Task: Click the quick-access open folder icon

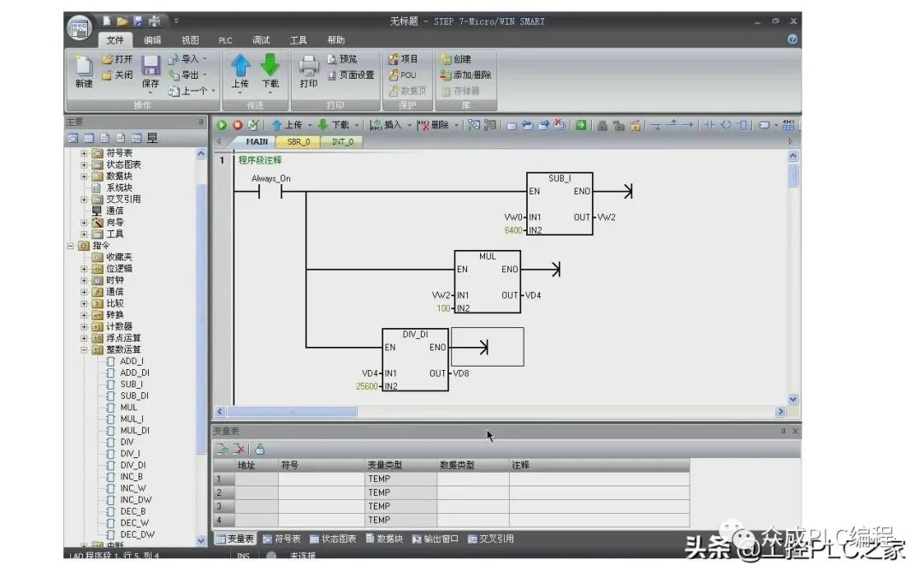Action: pyautogui.click(x=122, y=21)
